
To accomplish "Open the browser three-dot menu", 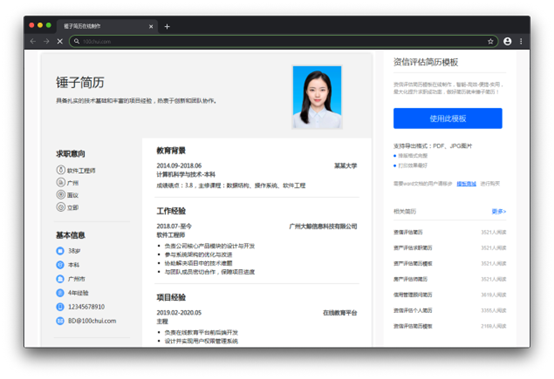I will coord(521,41).
